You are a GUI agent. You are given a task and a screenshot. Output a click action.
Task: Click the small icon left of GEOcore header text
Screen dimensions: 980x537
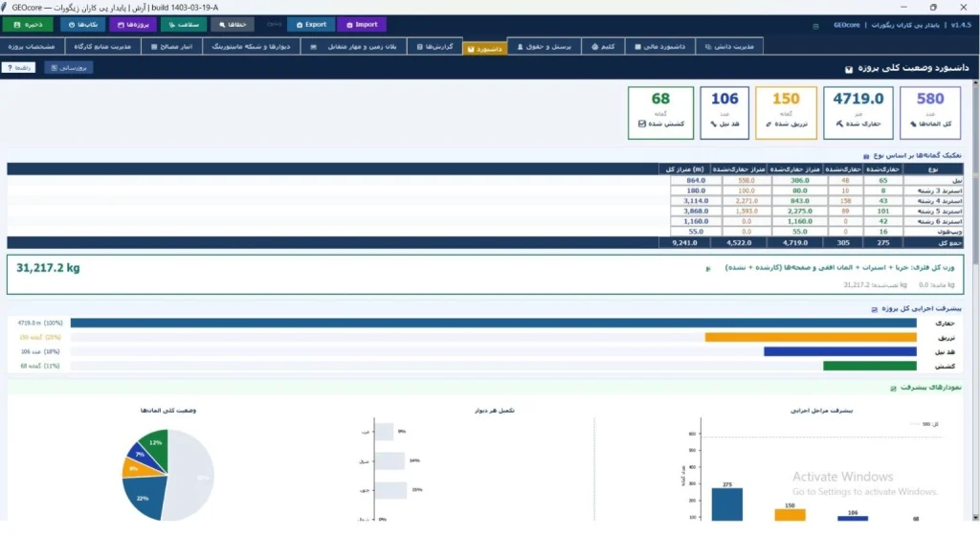point(815,26)
